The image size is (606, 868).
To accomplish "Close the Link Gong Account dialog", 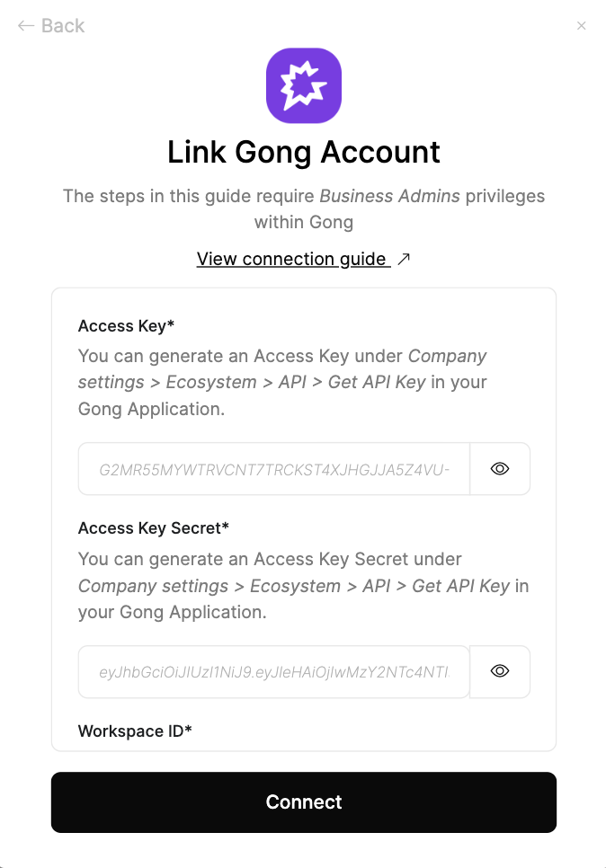I will coord(582,25).
